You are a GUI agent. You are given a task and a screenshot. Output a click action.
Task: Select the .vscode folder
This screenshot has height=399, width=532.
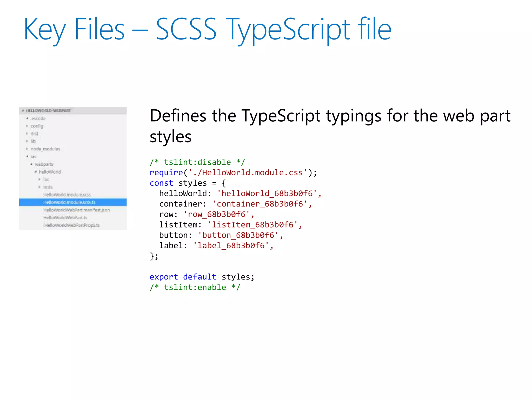38,118
